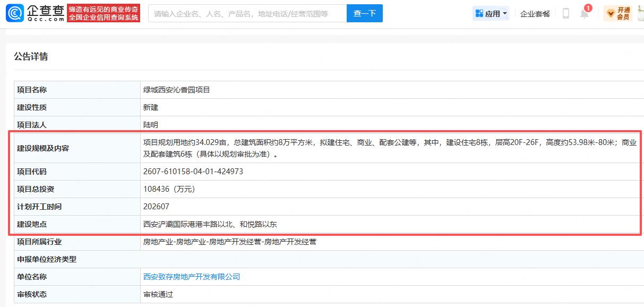The image size is (644, 307).
Task: Click the 审核状态 label cell
Action: pyautogui.click(x=77, y=294)
